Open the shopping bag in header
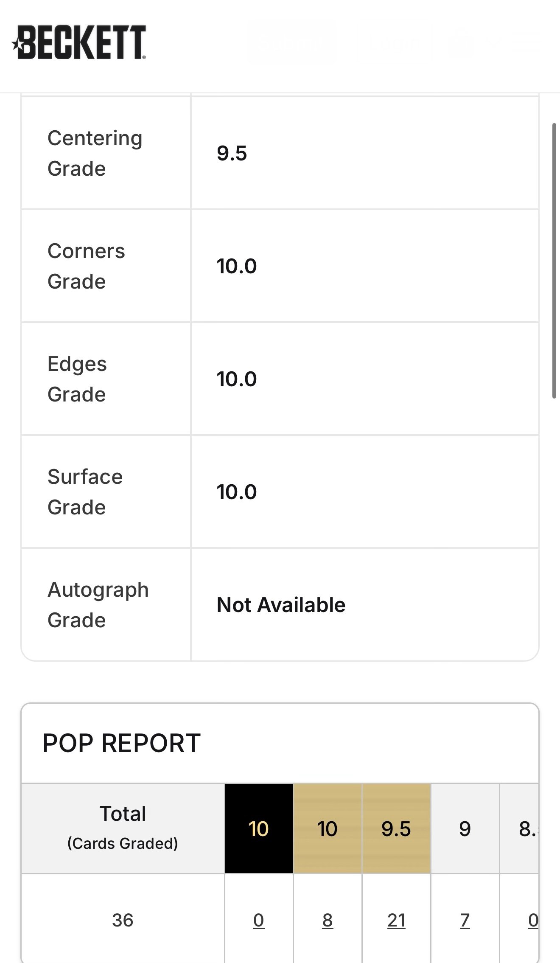This screenshot has width=560, height=963. point(461,42)
